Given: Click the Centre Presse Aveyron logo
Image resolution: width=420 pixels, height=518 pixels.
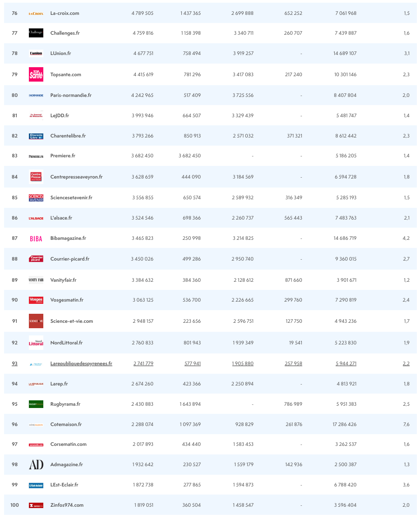Looking at the screenshot, I should point(36,177).
